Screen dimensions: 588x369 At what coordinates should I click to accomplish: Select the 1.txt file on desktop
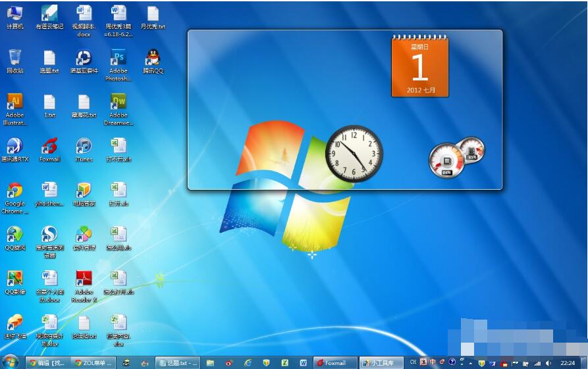pos(49,102)
